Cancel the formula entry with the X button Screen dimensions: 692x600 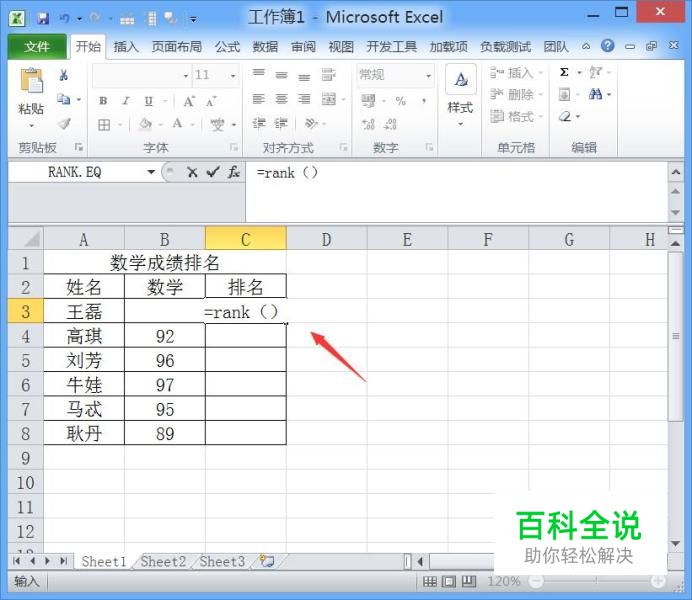192,172
